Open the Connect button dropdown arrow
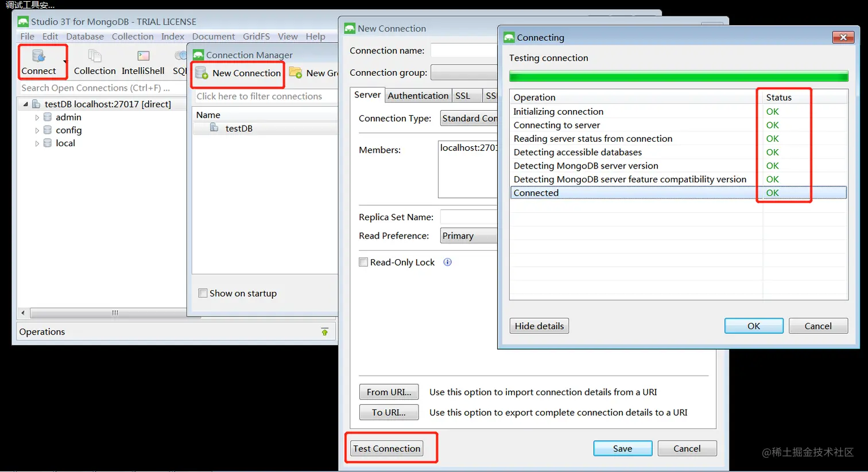 [65, 61]
